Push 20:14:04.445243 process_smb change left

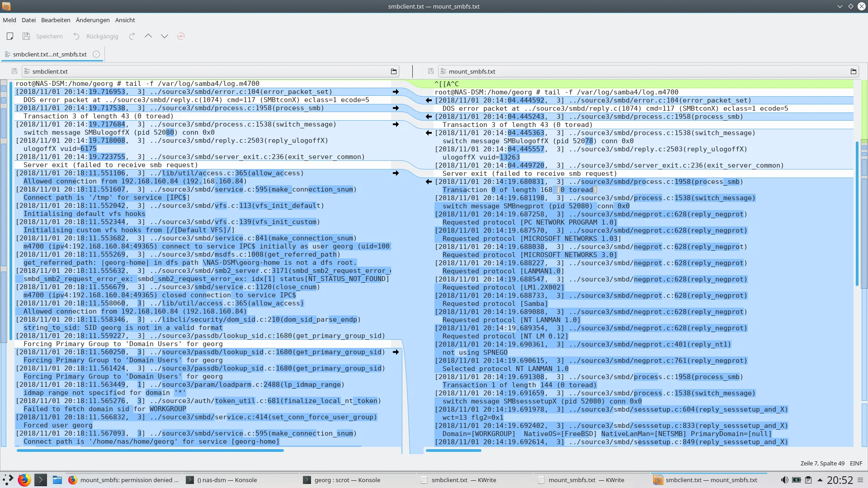pos(429,117)
